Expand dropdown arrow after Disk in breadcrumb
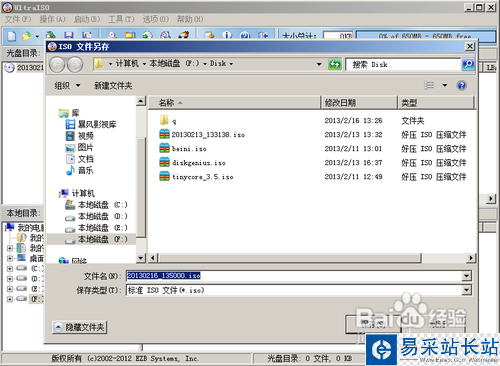 231,64
